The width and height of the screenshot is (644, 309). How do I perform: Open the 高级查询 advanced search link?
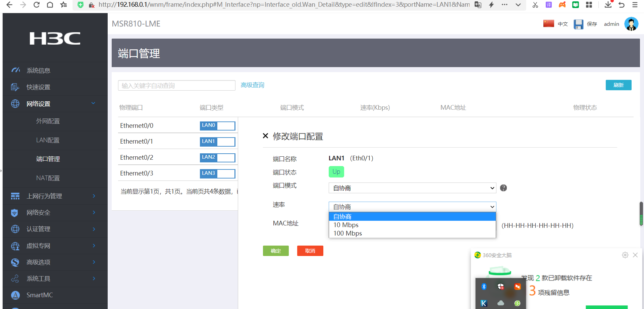pyautogui.click(x=253, y=85)
